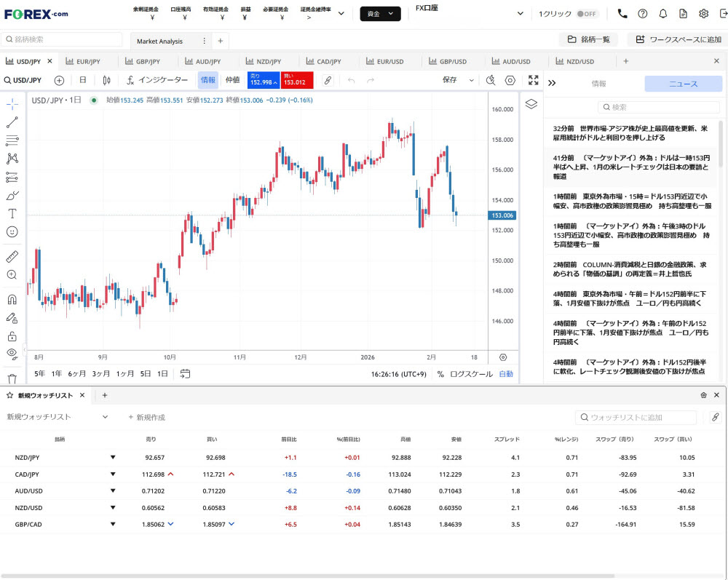
Task: Open the chart layers panel icon
Action: [x=531, y=104]
